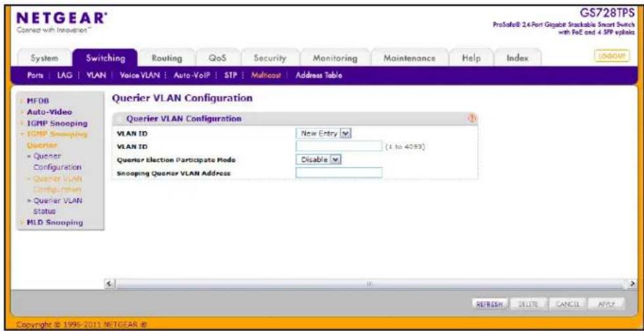The image size is (644, 331).
Task: Click the Snooping Querier VLAN Address field
Action: 339,173
